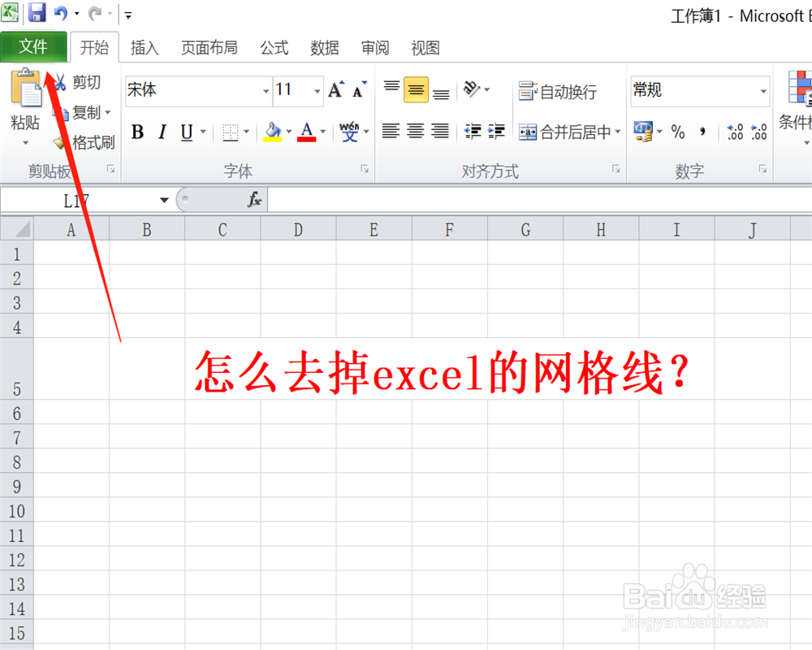Expand the font color palette arrow
Screen dimensions: 812x650
(x=322, y=132)
